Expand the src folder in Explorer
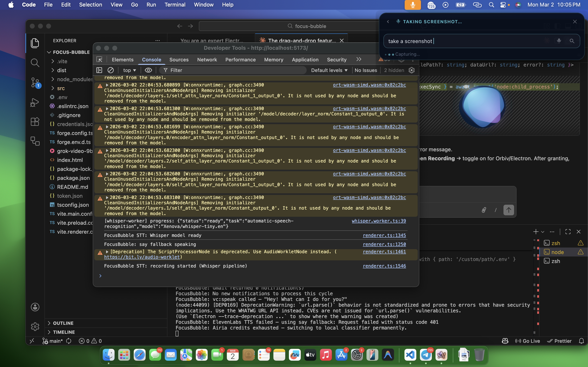Screen dimensions: 588x367 tap(61, 88)
